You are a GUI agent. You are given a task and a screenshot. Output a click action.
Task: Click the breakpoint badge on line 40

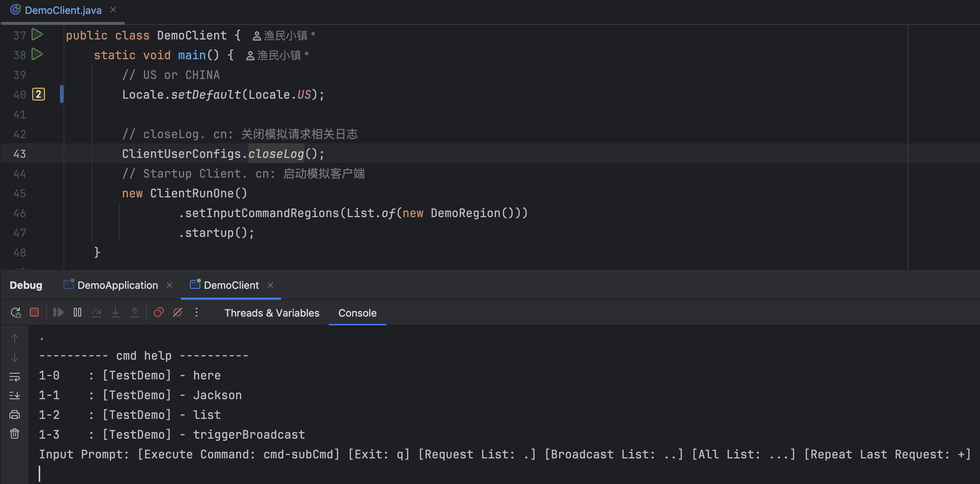(x=38, y=94)
